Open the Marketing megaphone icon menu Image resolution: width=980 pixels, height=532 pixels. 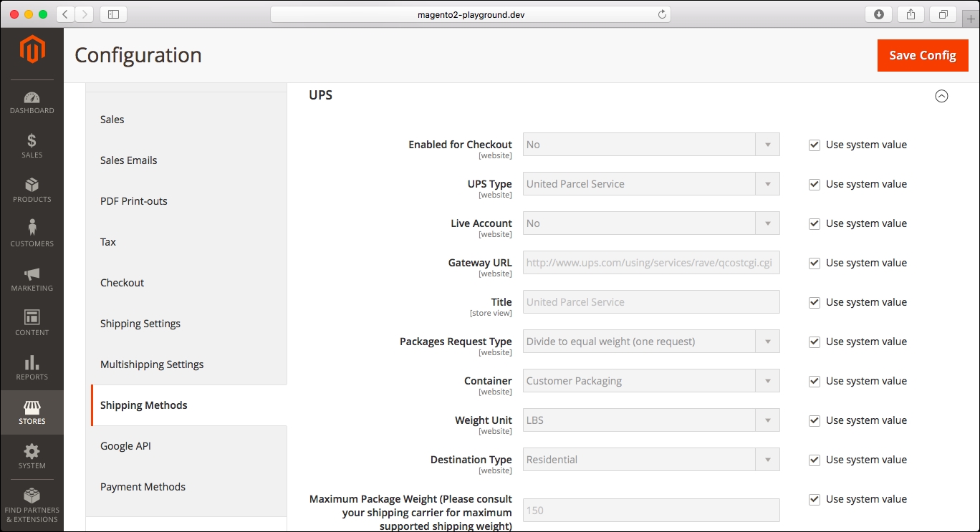[32, 279]
